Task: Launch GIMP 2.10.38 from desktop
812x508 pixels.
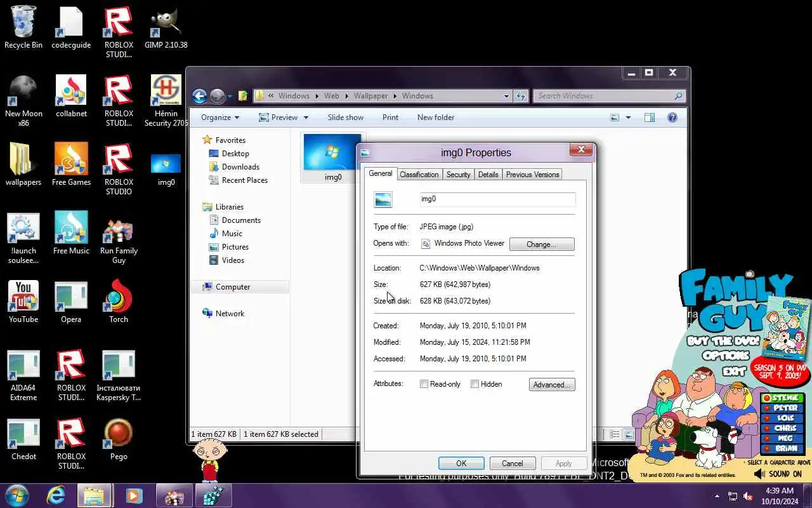Action: coord(166,28)
